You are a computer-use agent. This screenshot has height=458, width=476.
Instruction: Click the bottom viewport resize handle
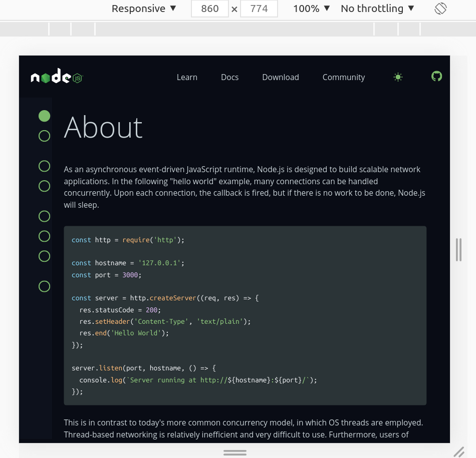[x=235, y=452]
